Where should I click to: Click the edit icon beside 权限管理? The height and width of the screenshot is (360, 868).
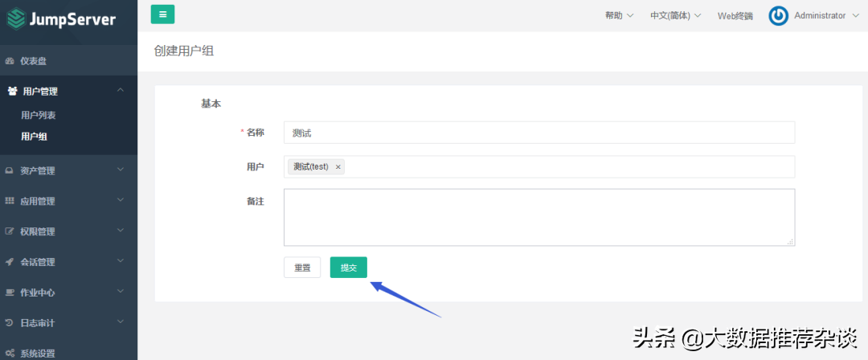[10, 231]
